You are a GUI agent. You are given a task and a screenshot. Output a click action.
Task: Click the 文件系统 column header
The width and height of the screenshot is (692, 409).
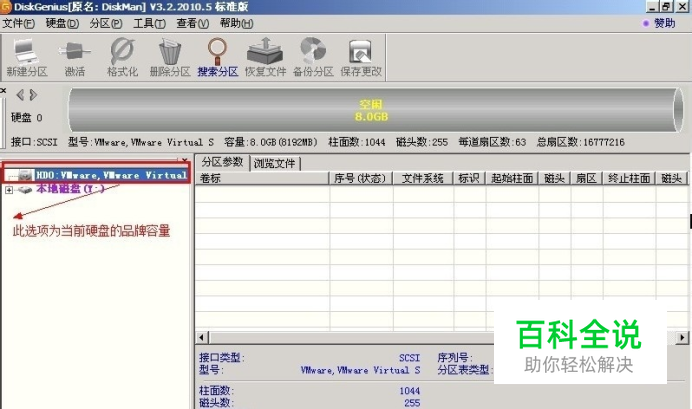click(423, 178)
